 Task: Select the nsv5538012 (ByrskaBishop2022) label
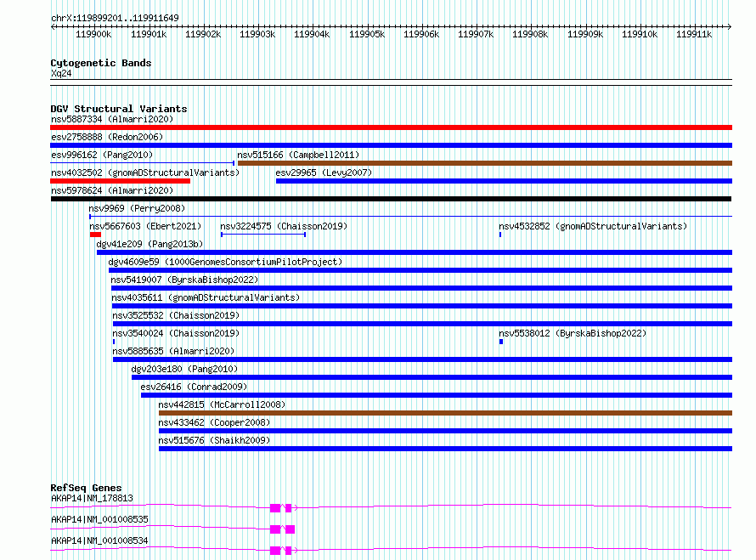(573, 333)
